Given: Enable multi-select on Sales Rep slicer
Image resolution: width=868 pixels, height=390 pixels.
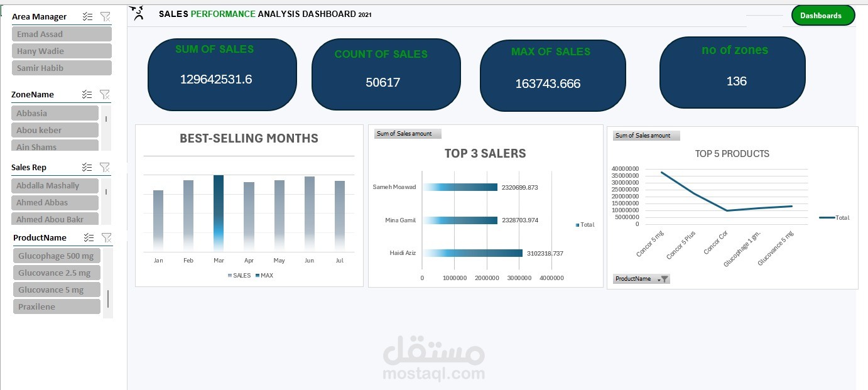Looking at the screenshot, I should tap(87, 167).
